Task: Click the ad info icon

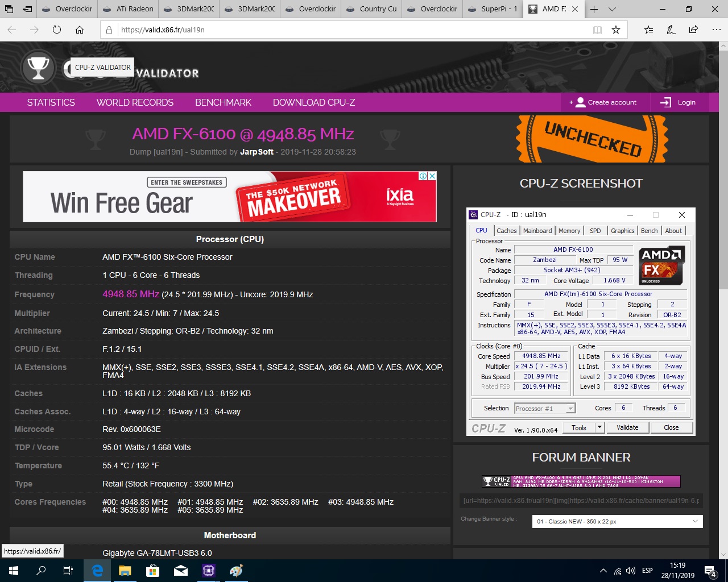Action: point(423,176)
